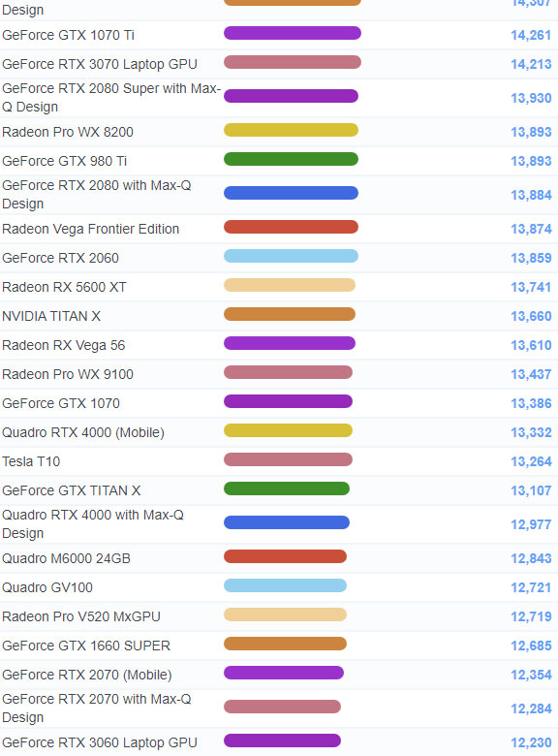The image size is (558, 756).
Task: Open the GeForce RTX 2060 entry
Action: tap(60, 258)
